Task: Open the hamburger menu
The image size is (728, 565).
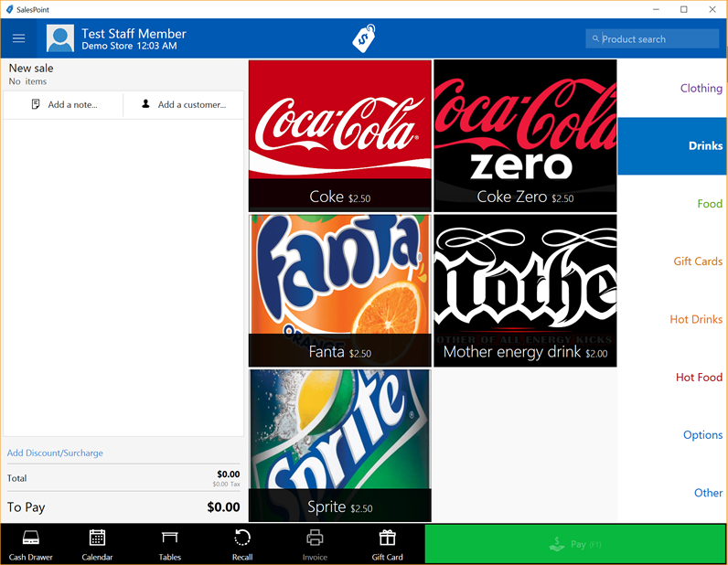Action: (18, 38)
